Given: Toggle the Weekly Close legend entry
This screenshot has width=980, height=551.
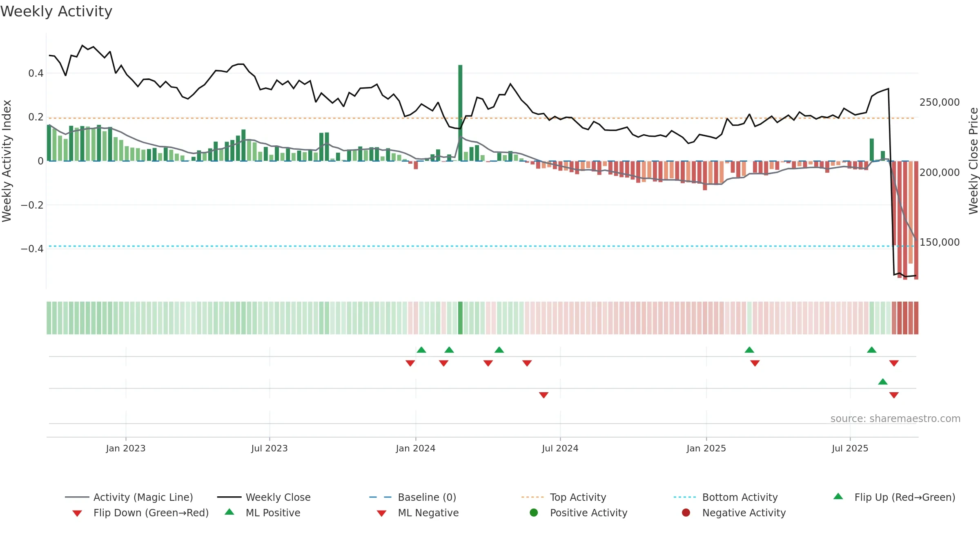Looking at the screenshot, I should point(264,497).
